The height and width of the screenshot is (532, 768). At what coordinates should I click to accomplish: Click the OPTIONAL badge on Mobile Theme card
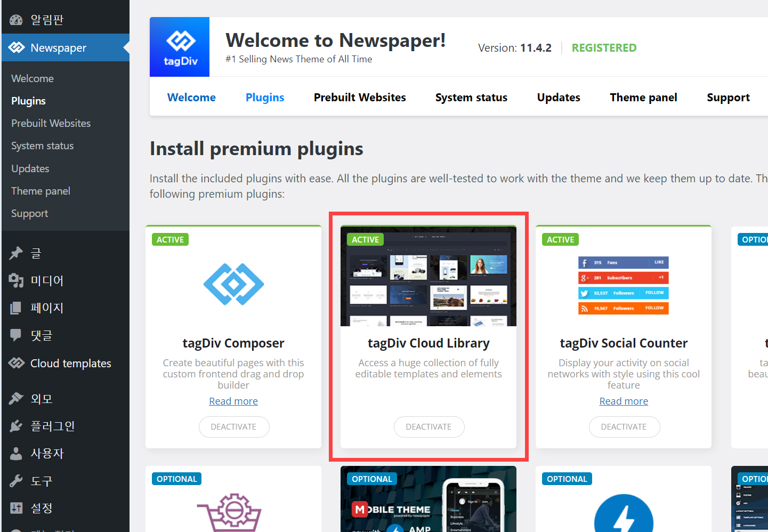tap(371, 479)
